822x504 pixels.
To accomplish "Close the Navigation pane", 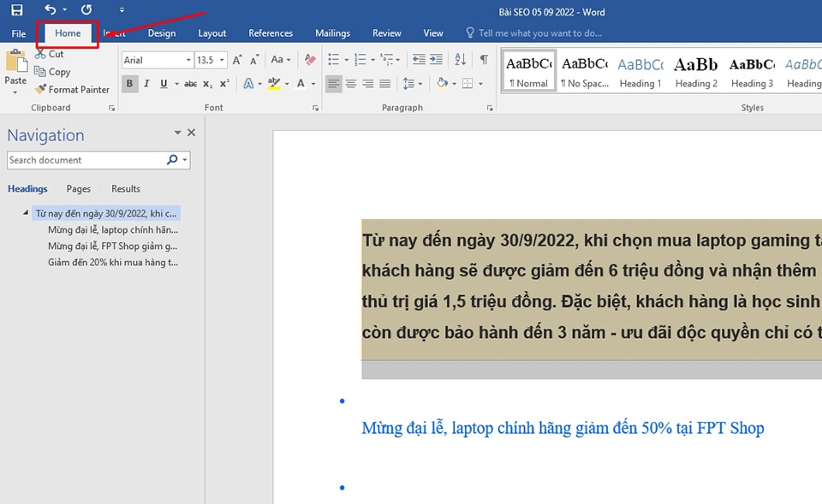I will [191, 133].
